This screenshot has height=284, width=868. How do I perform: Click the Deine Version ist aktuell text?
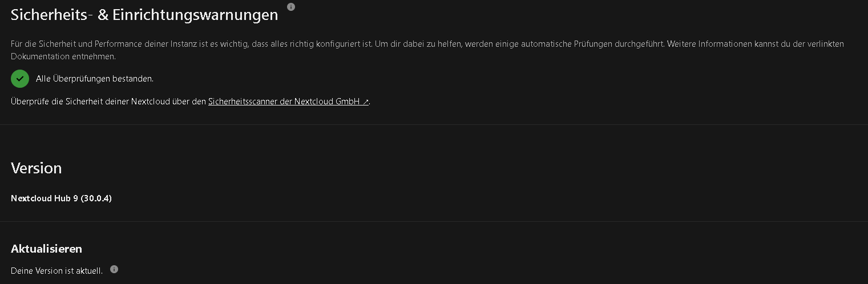tap(56, 270)
